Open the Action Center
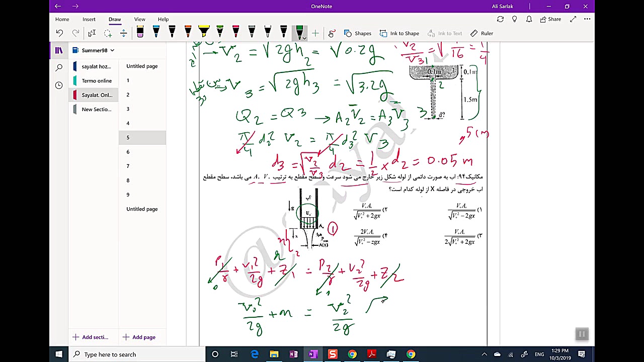The image size is (644, 362). tap(582, 354)
